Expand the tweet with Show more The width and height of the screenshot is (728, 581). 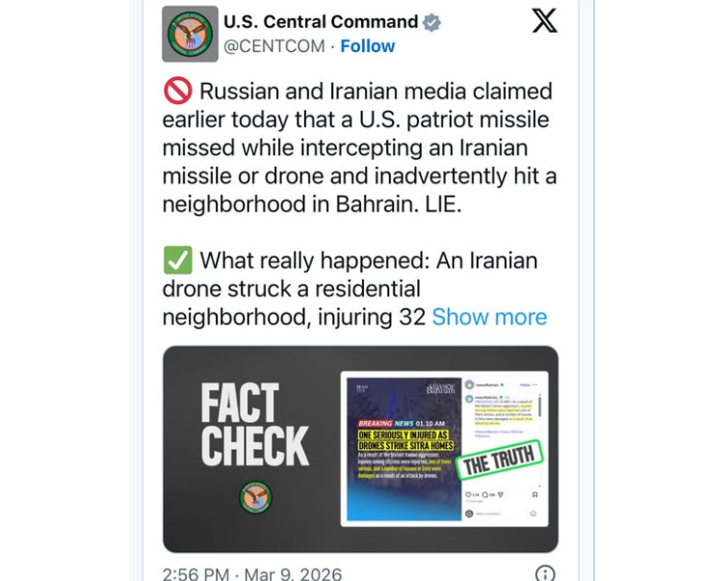(489, 317)
